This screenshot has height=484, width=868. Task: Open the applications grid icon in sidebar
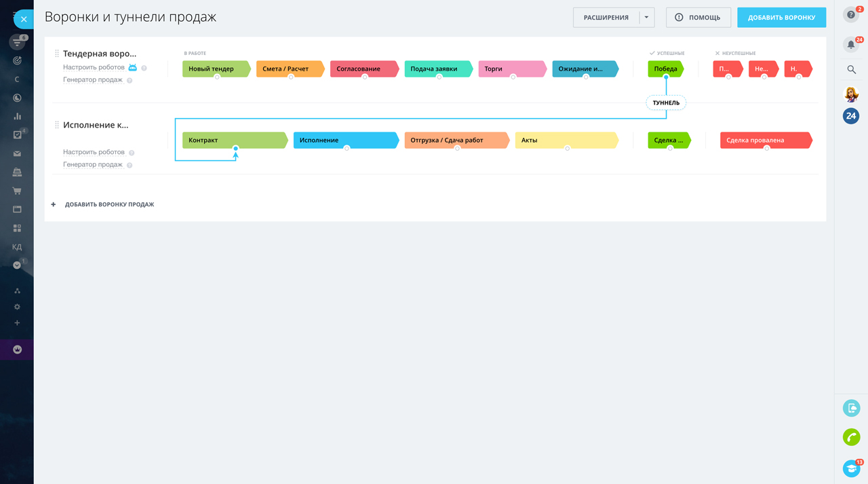coord(17,228)
